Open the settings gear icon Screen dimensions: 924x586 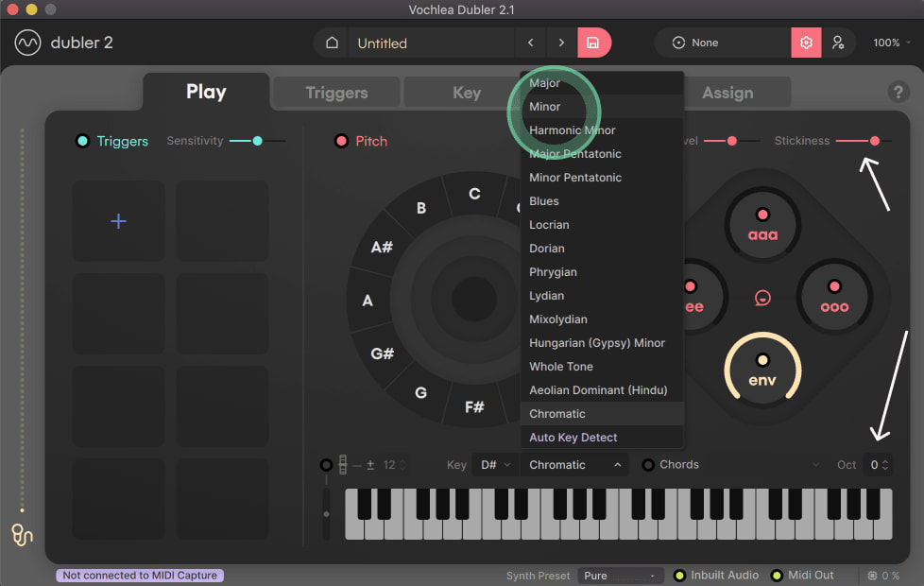tap(806, 43)
